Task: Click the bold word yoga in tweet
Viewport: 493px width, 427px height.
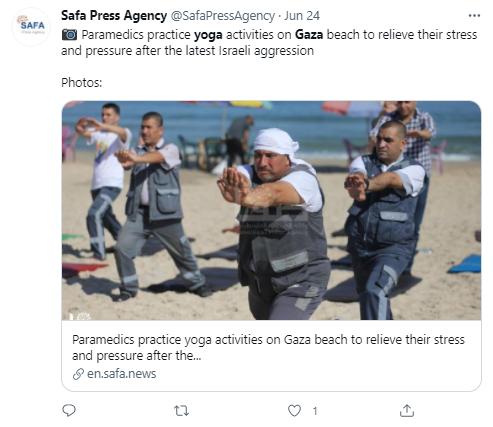Action: [208, 35]
